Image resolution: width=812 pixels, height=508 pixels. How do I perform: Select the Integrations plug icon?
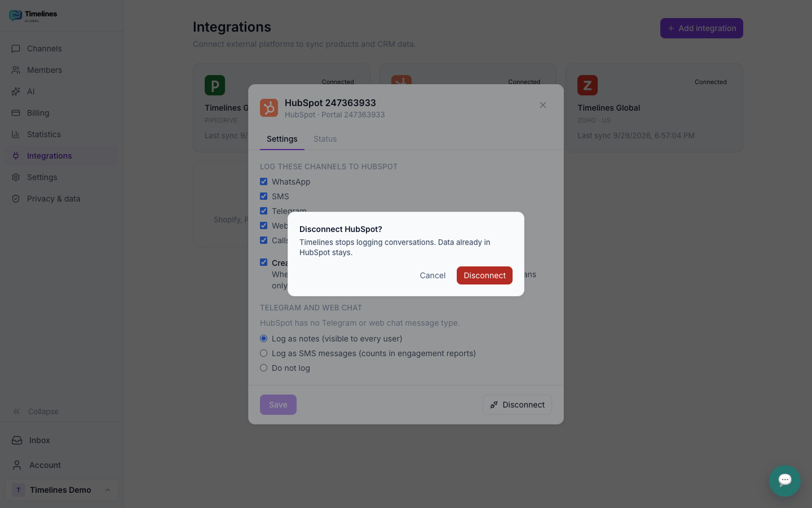tap(16, 156)
